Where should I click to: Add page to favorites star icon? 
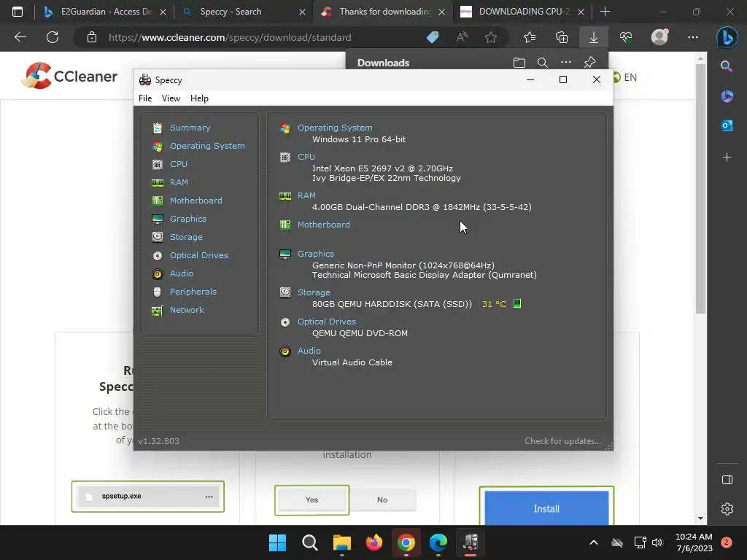click(x=491, y=37)
